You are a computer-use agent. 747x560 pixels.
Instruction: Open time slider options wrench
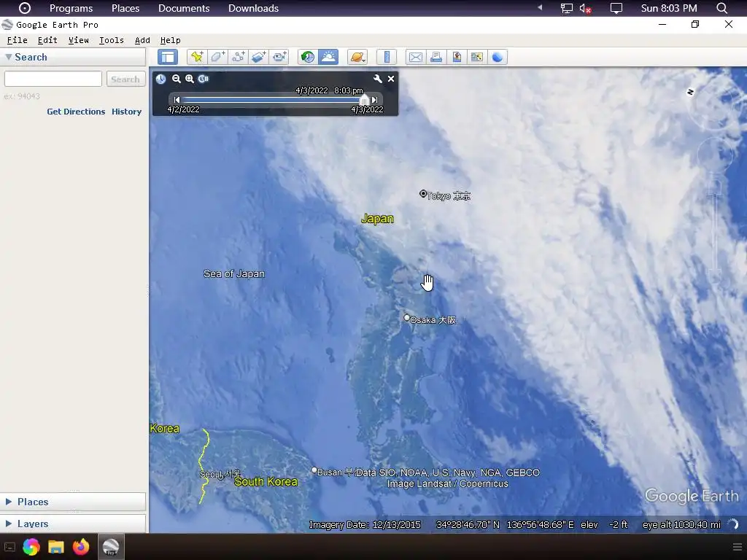377,79
